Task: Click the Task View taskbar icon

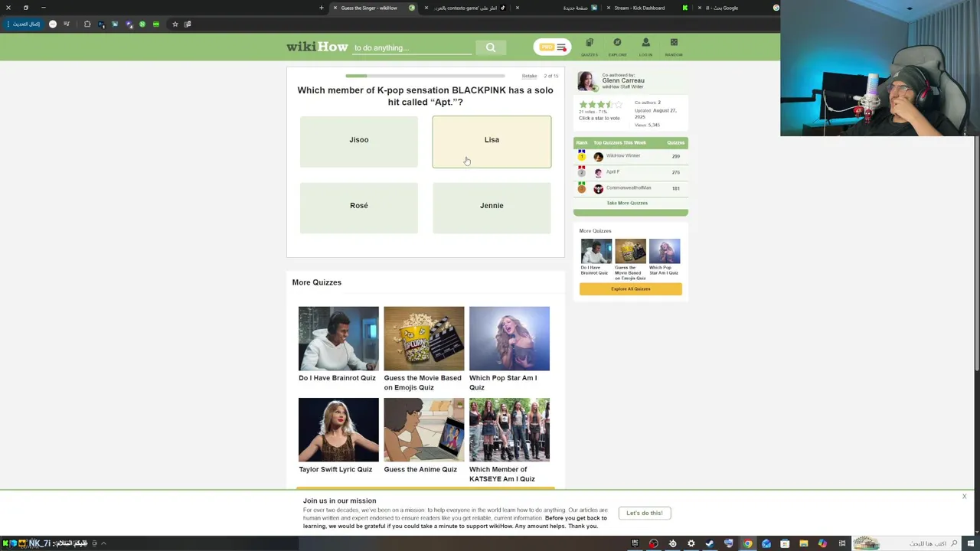Action: click(x=842, y=543)
